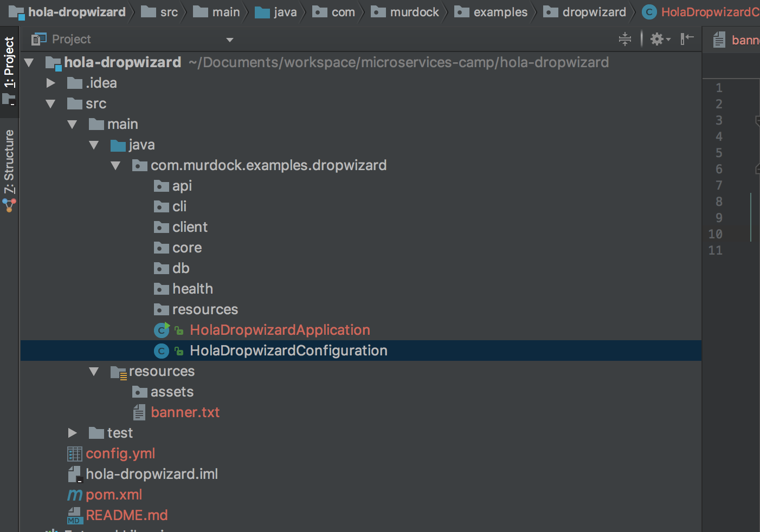The height and width of the screenshot is (532, 760).
Task: Click the banner.txt text file icon
Action: coord(139,413)
